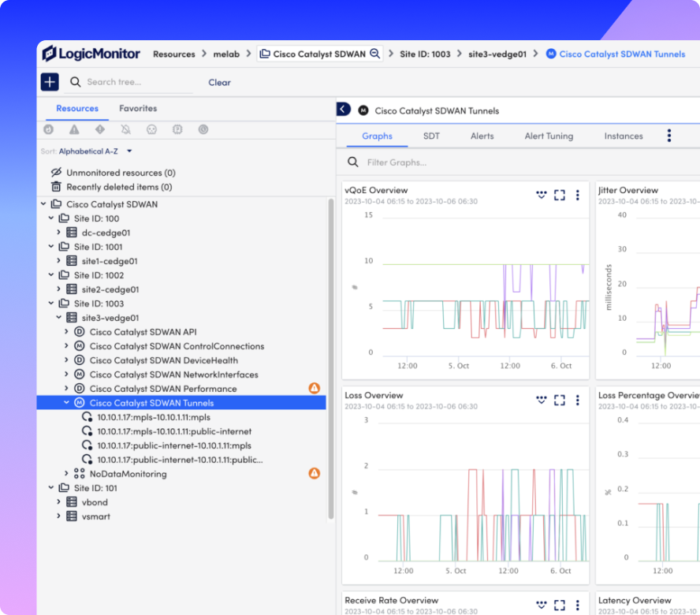Open the Loss Overview graph options menu
This screenshot has width=700, height=615.
(x=578, y=400)
